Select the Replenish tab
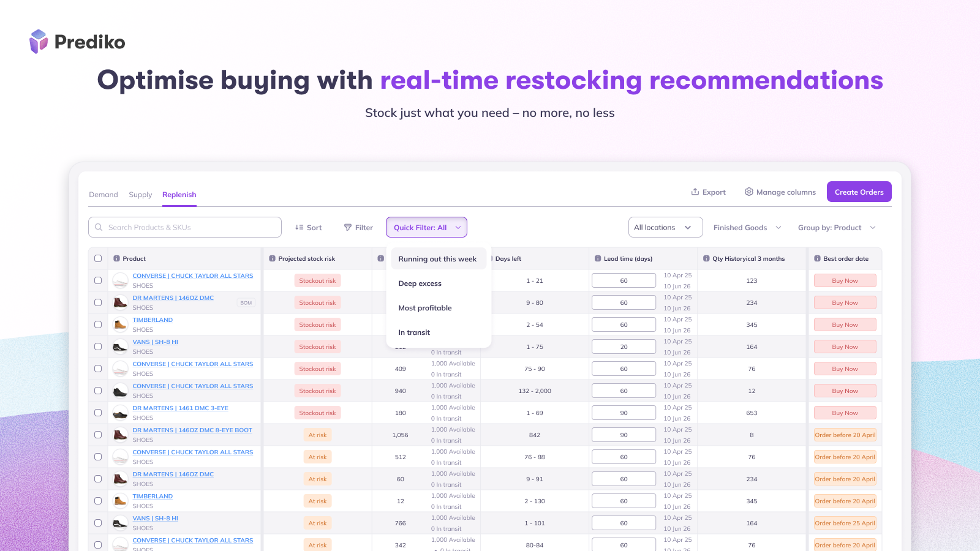 [x=179, y=195]
